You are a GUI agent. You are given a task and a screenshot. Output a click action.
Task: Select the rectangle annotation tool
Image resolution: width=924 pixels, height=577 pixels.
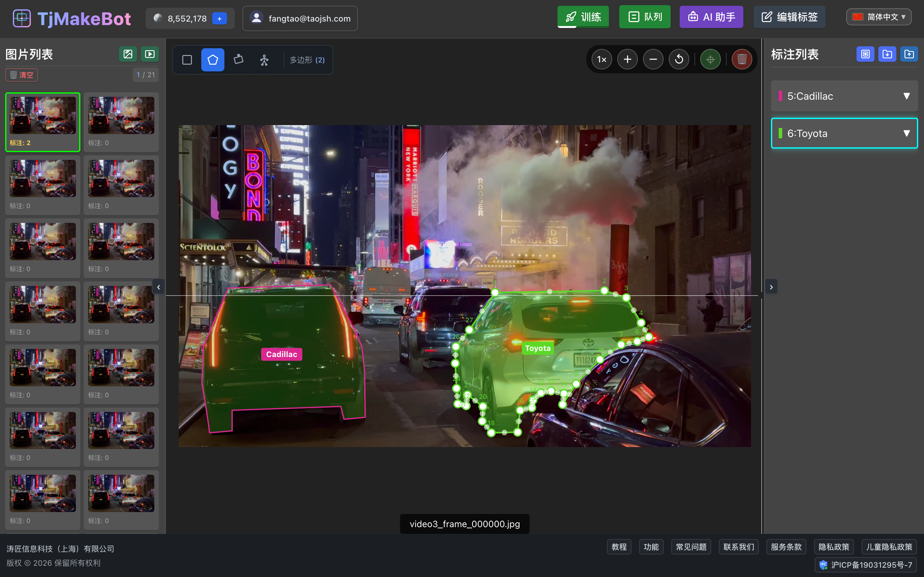[x=187, y=60]
